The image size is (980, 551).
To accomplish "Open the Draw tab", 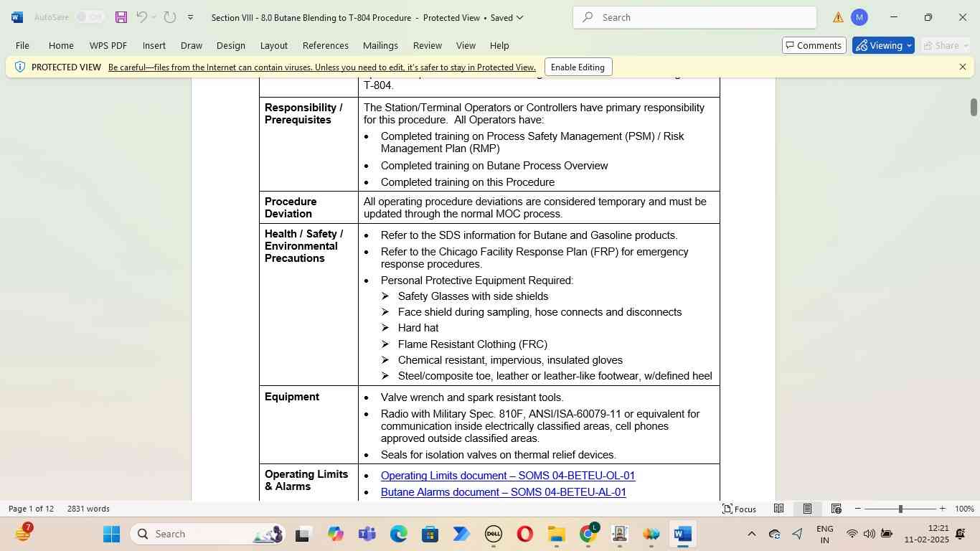I will [x=192, y=45].
